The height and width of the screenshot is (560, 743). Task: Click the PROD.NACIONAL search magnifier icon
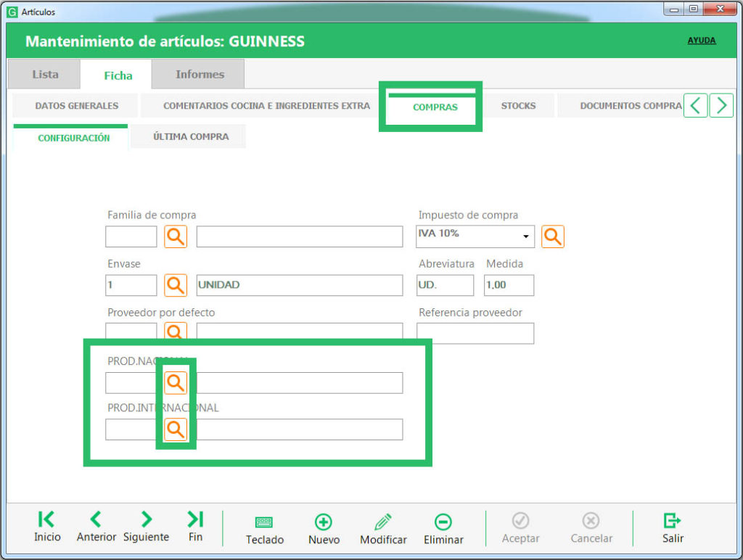176,382
